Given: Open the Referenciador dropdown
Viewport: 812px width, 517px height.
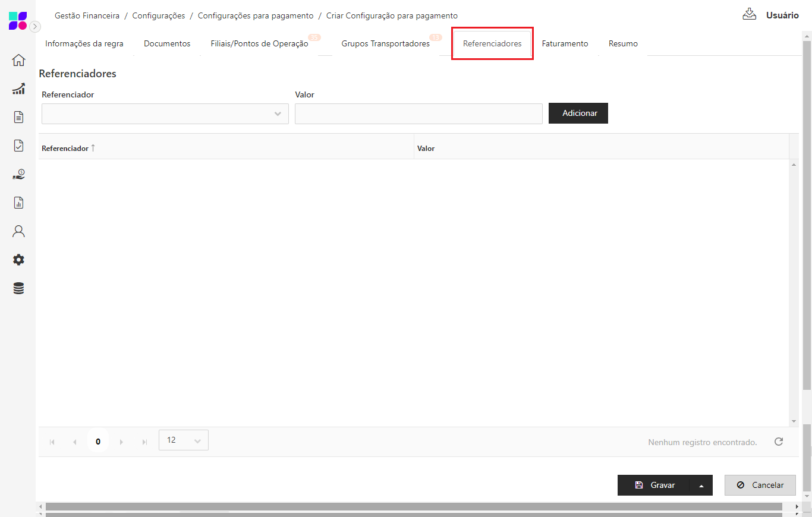Looking at the screenshot, I should [x=165, y=114].
